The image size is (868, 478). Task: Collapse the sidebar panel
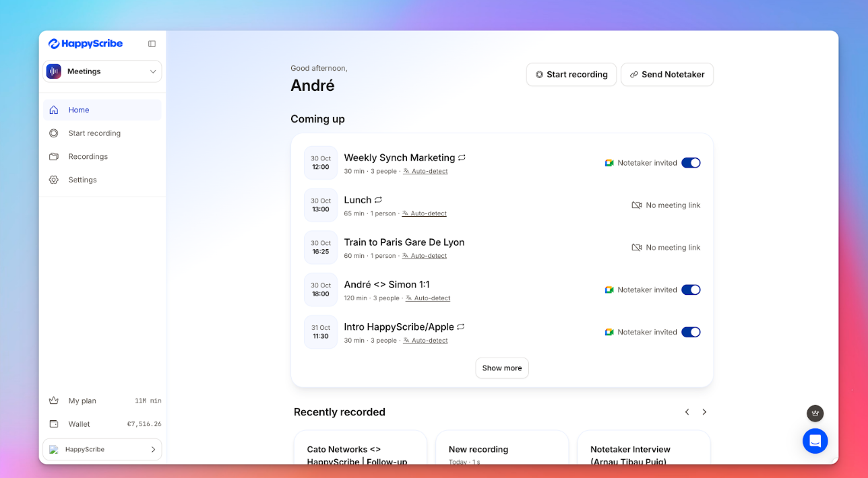pos(152,43)
